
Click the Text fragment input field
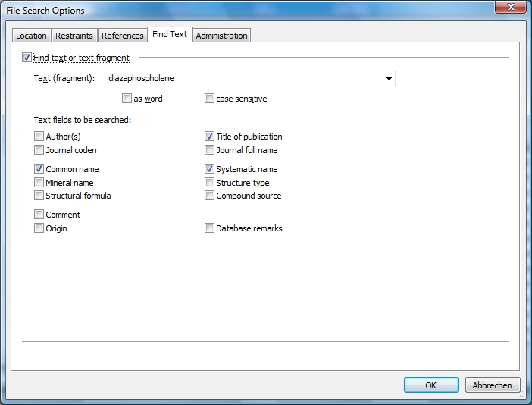coord(243,78)
